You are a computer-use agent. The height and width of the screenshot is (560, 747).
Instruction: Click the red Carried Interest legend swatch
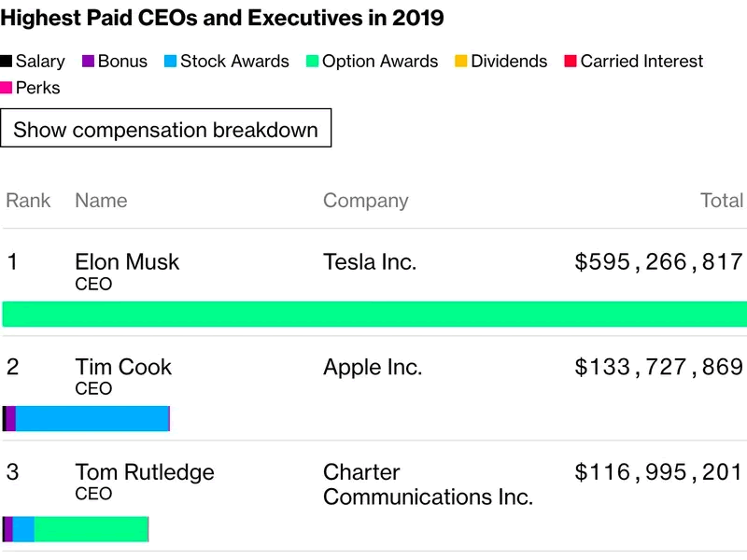pos(571,62)
